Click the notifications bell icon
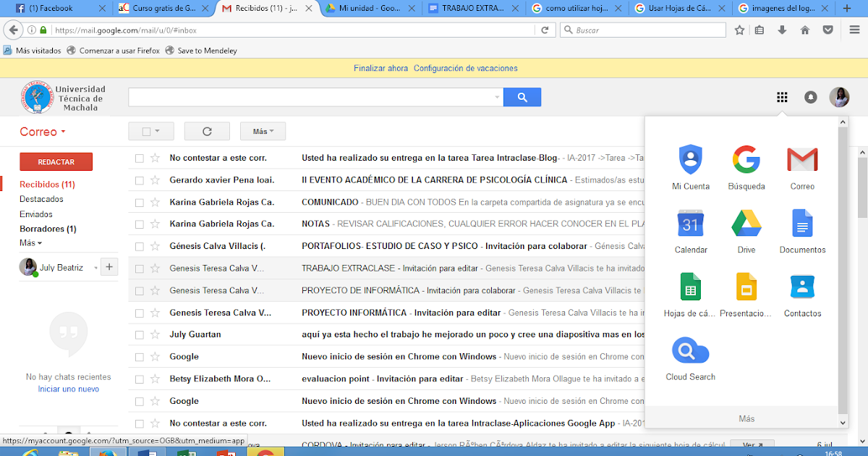This screenshot has width=868, height=456. point(810,97)
